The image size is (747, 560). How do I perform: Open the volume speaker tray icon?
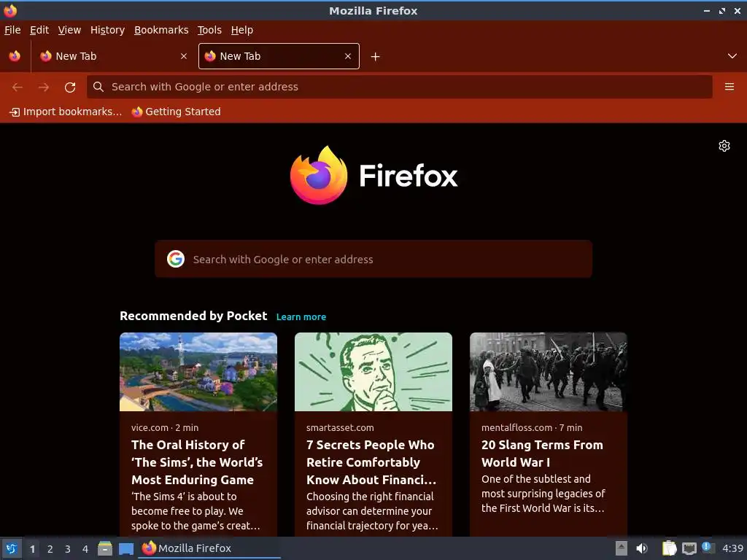[642, 548]
